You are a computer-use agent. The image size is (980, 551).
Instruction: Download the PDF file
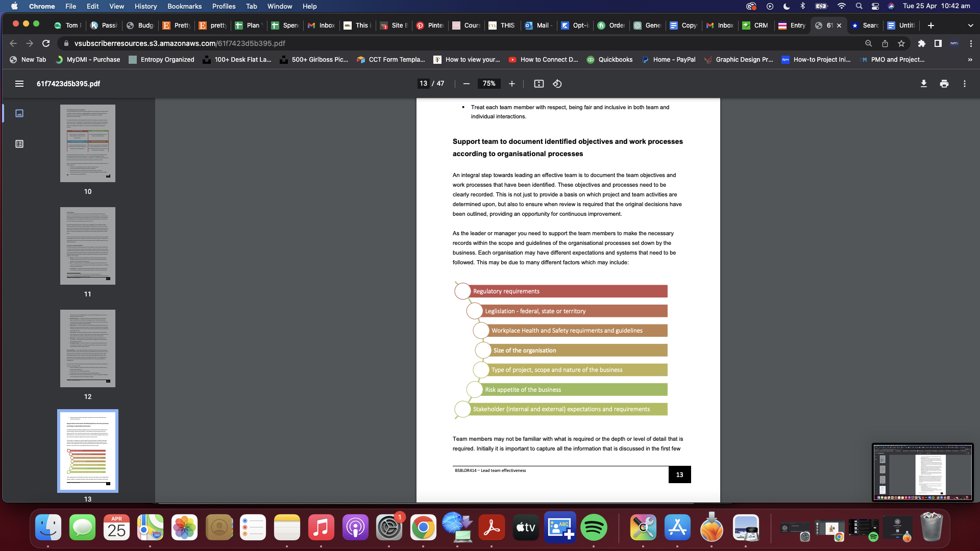click(x=923, y=84)
